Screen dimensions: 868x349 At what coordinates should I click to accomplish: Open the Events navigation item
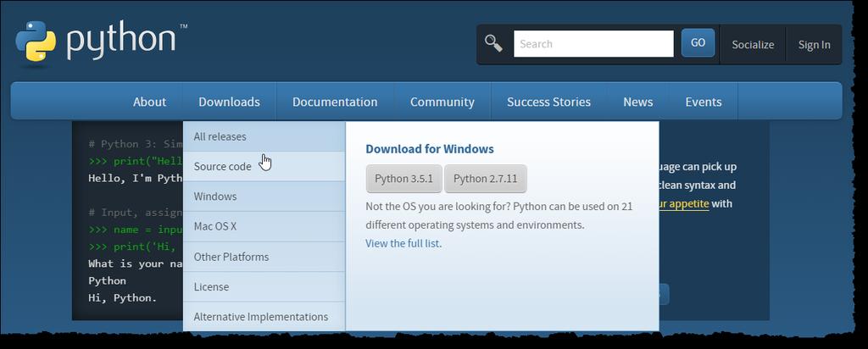click(x=704, y=102)
